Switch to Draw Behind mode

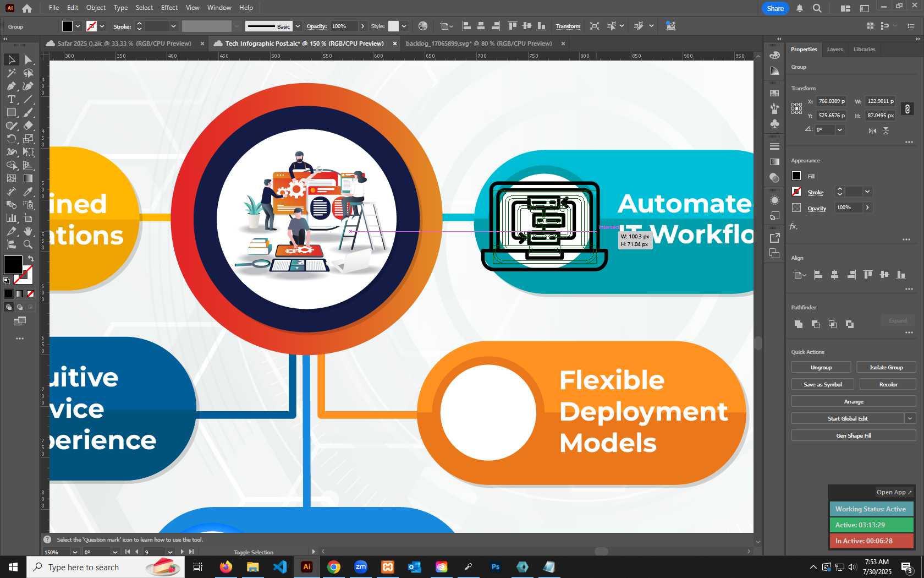20,307
